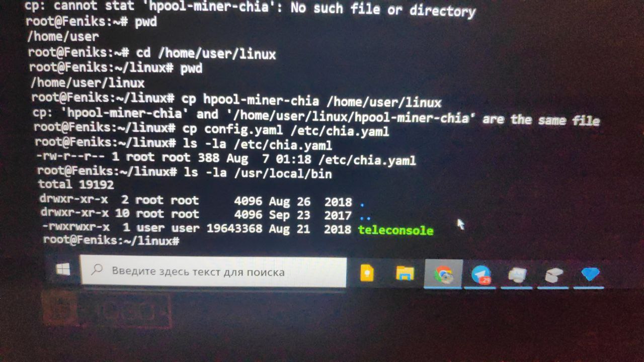
Task: Focus the 'Введите здесь текст для поиска' field
Action: [x=213, y=271]
